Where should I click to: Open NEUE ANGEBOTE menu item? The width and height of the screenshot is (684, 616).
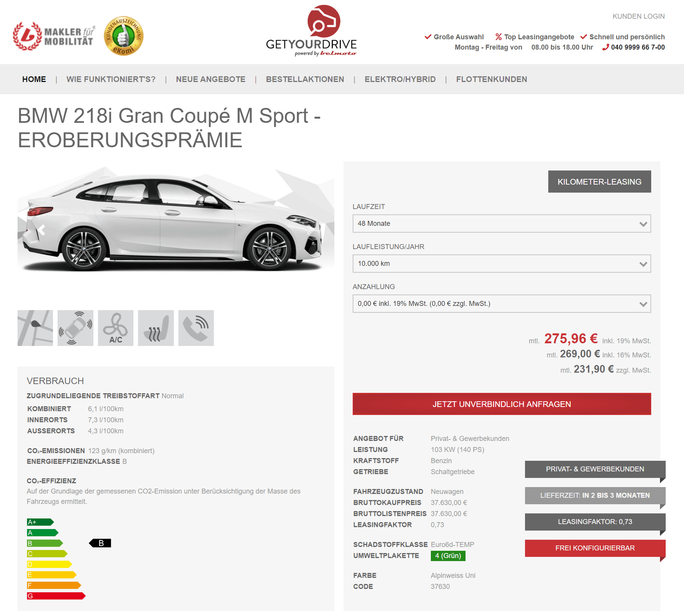coord(210,79)
